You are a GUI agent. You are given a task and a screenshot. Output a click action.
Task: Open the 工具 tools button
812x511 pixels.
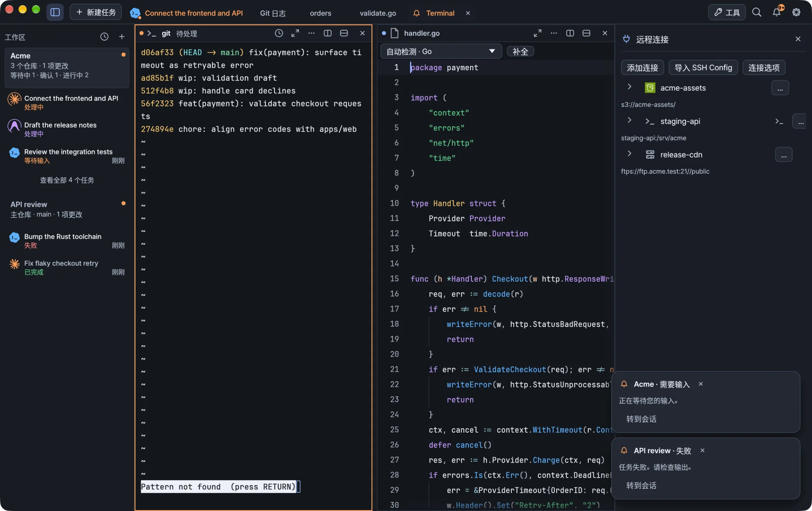(x=727, y=13)
